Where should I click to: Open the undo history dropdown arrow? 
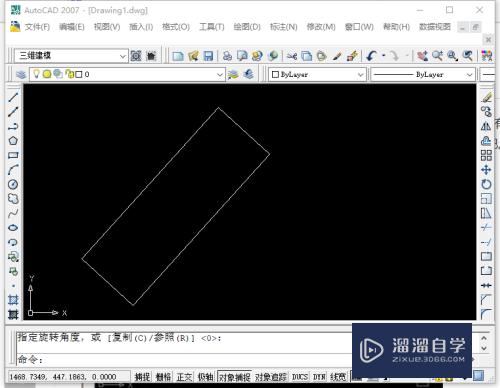pos(384,56)
